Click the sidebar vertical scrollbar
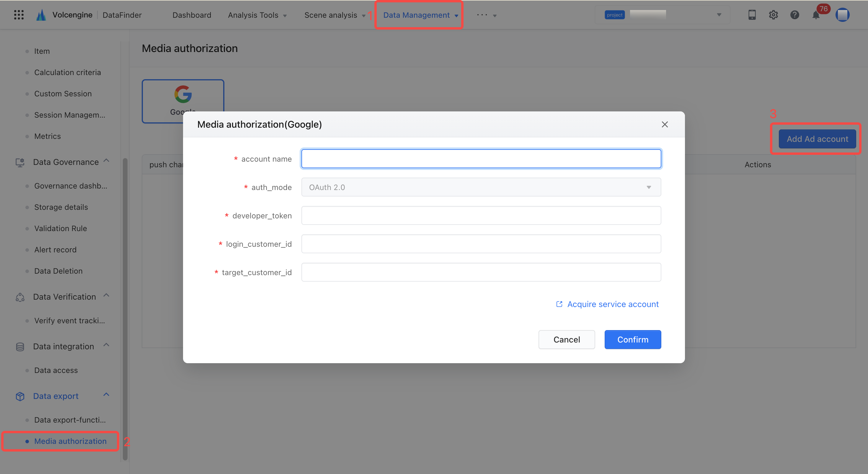Viewport: 868px width, 474px height. click(x=125, y=309)
